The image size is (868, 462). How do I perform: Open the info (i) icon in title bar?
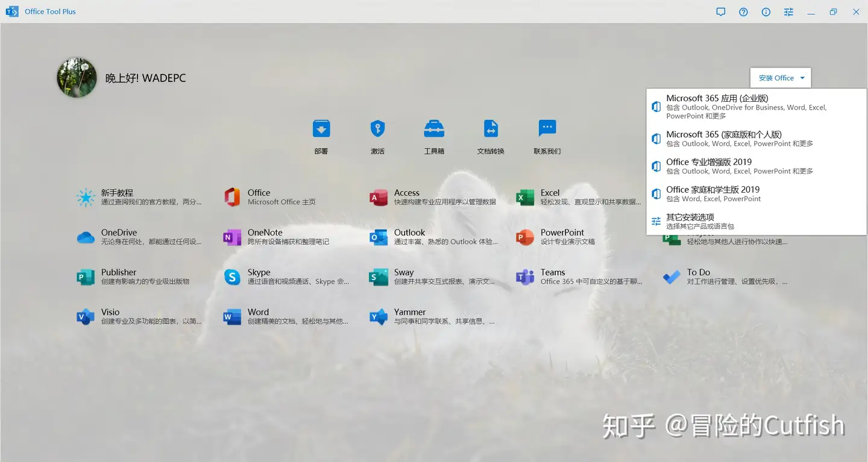766,11
